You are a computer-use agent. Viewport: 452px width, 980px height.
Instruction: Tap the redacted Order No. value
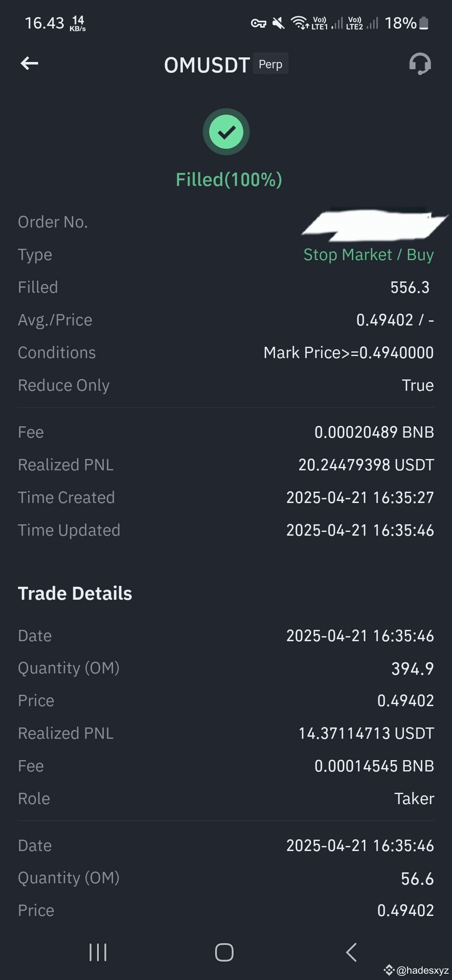tap(375, 224)
